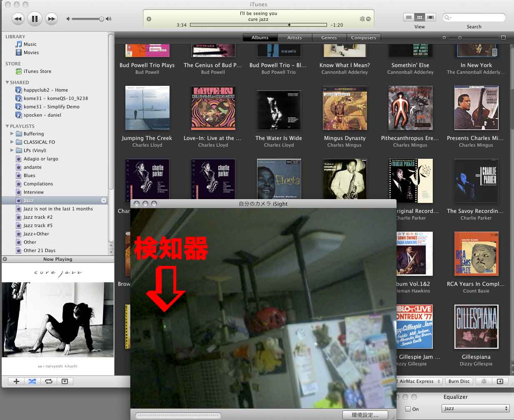Click Count Basie artist name
Viewport: 514px width, 420px height.
tap(476, 291)
